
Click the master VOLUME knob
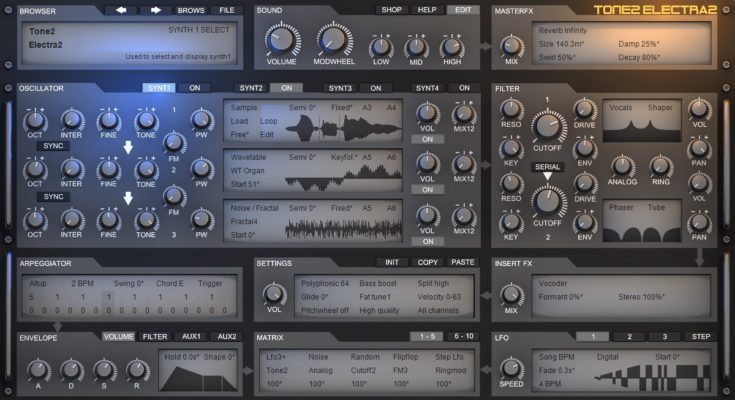click(x=282, y=42)
